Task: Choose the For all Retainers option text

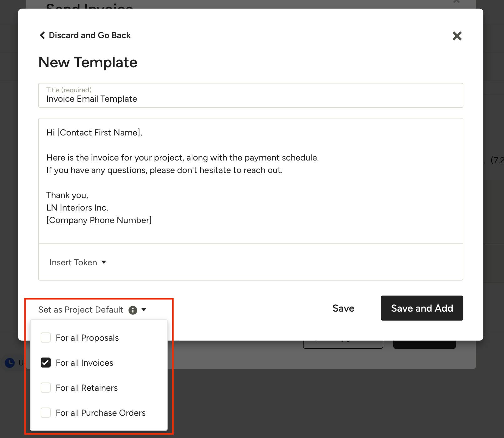Action: pyautogui.click(x=87, y=388)
